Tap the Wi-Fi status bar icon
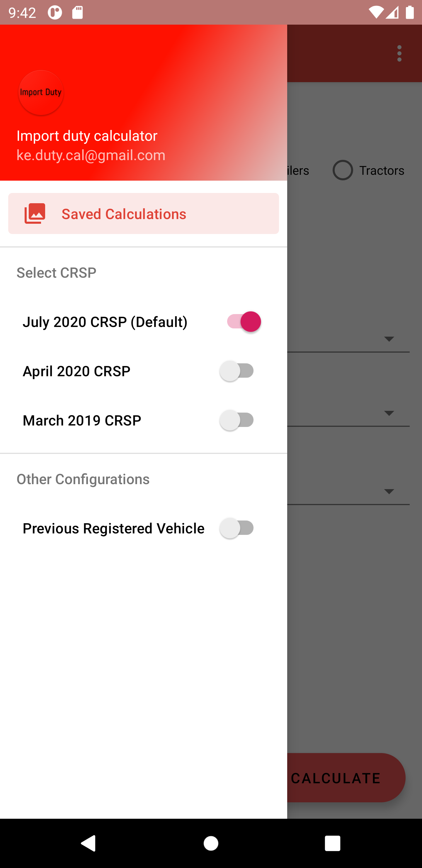 pos(375,13)
